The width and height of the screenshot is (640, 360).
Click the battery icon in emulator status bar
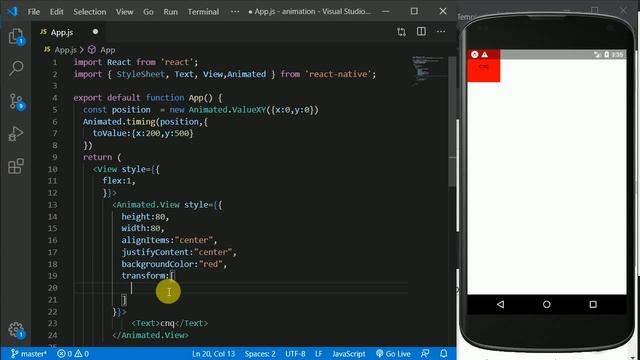607,54
